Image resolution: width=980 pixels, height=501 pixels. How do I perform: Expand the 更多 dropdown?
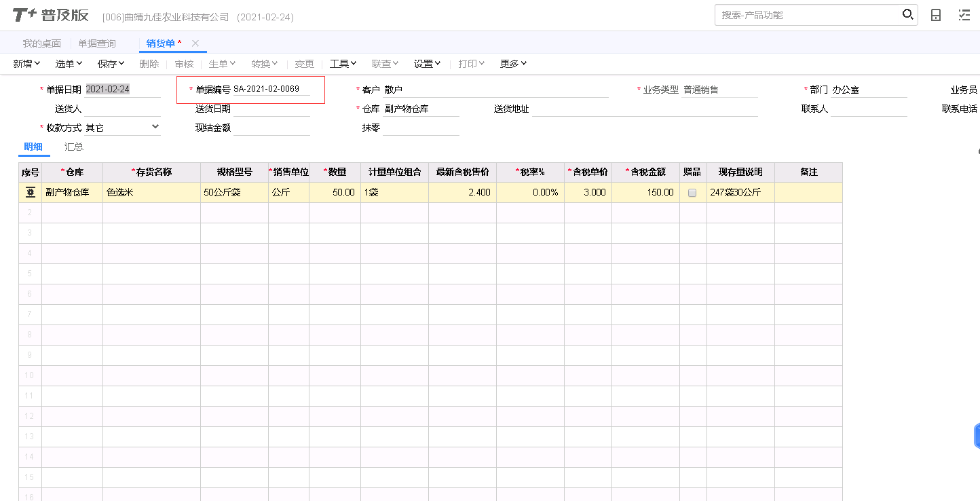point(514,64)
